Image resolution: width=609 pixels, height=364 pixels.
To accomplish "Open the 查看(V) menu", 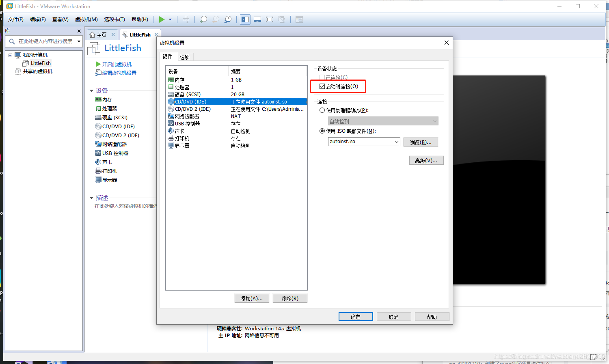I will pyautogui.click(x=60, y=19).
